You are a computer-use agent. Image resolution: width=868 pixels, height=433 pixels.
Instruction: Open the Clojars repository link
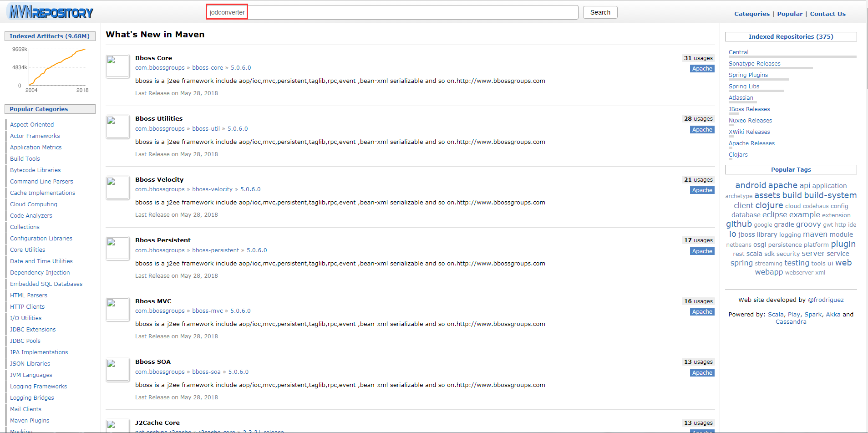pyautogui.click(x=738, y=154)
